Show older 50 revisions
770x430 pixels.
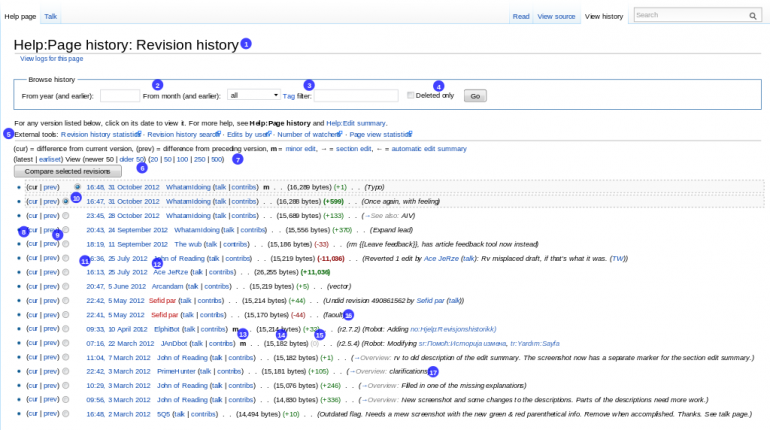(132, 160)
